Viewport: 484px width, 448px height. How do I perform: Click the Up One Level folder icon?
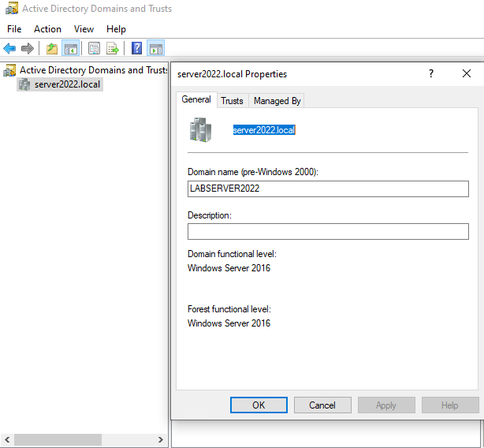(x=52, y=49)
